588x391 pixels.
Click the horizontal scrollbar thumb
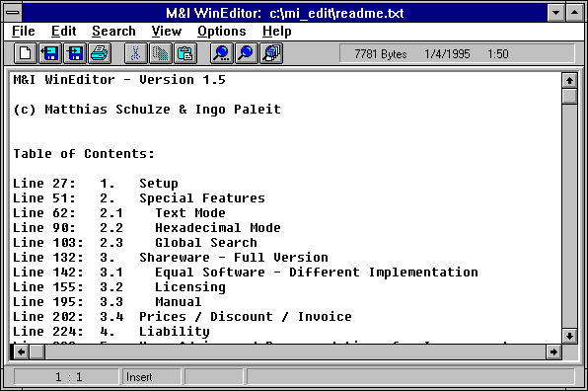tap(37, 352)
